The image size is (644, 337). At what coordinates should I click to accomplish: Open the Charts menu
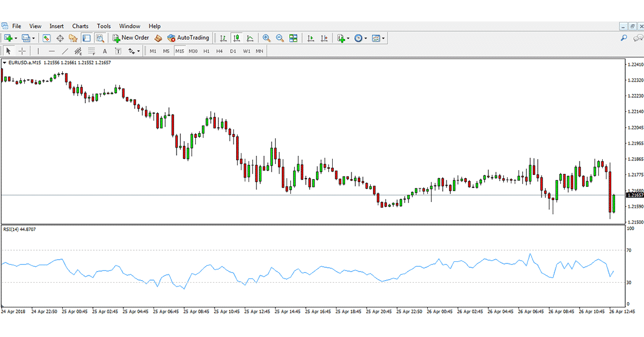point(80,26)
